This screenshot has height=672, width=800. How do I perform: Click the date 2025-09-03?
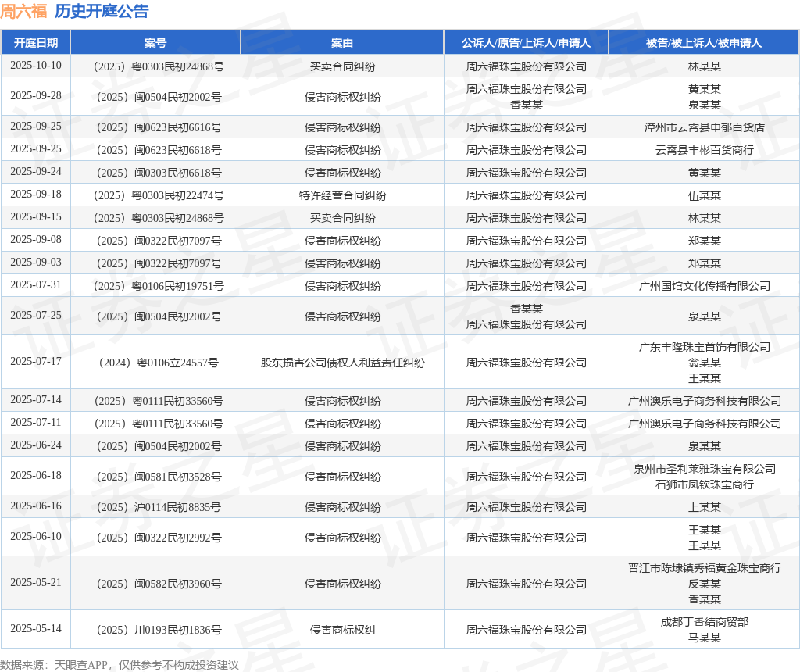36,263
